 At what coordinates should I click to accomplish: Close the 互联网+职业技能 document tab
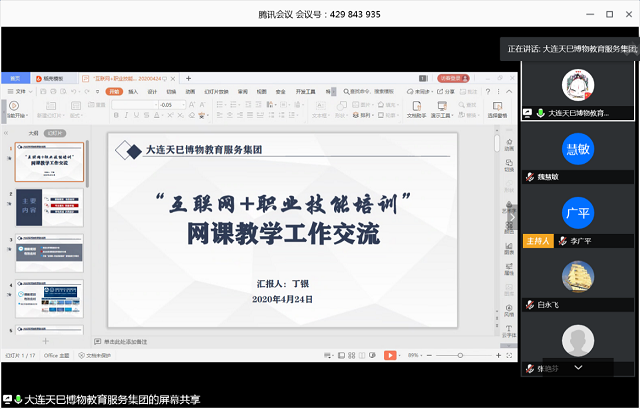(173, 78)
